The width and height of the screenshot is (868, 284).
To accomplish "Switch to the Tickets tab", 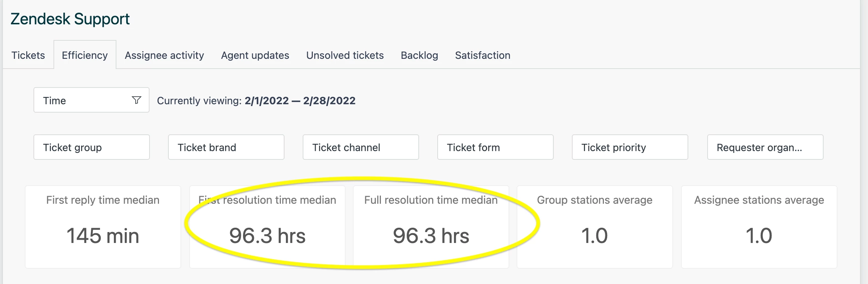I will point(28,55).
